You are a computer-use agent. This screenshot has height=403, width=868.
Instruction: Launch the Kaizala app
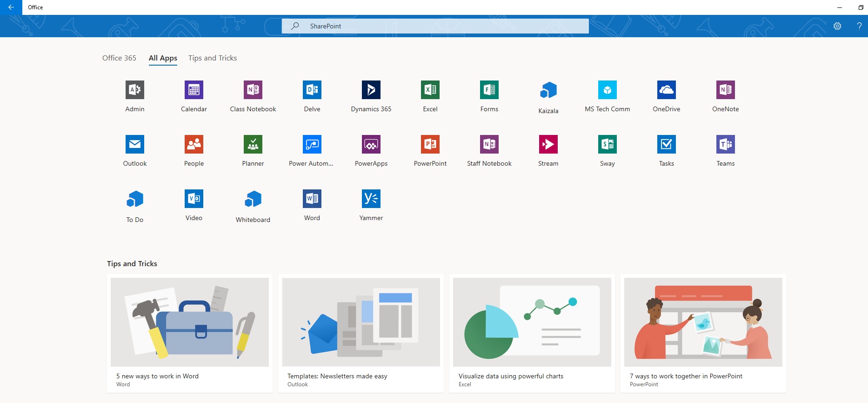[548, 90]
